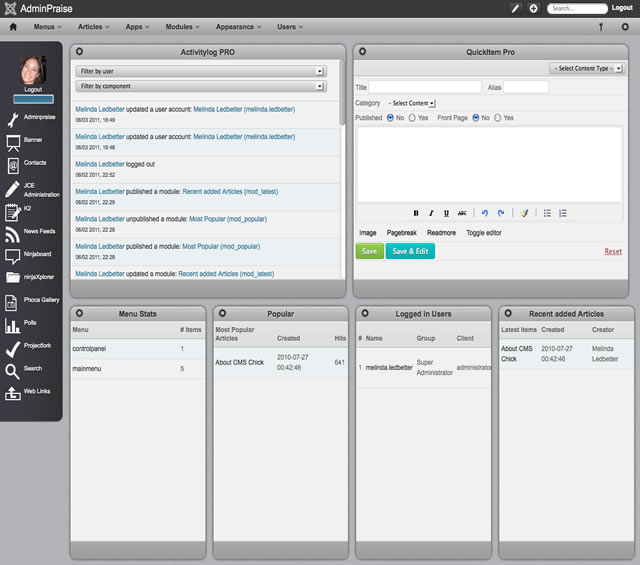640x565 pixels.
Task: Select the Published No radio button
Action: tap(390, 117)
